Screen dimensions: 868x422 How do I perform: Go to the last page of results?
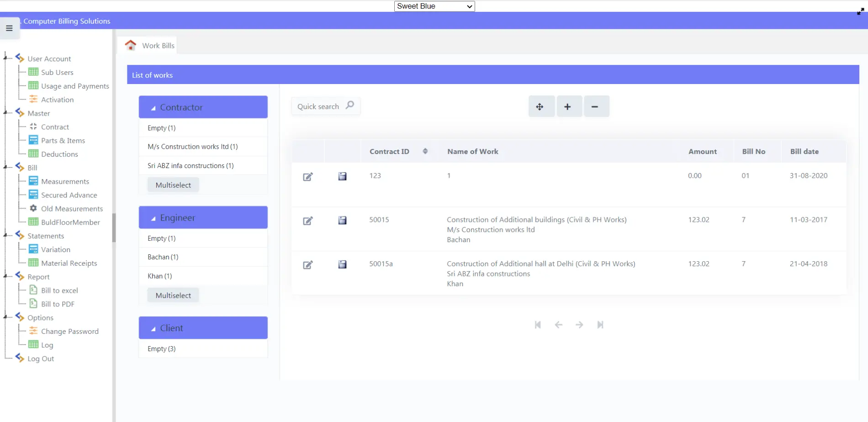600,325
